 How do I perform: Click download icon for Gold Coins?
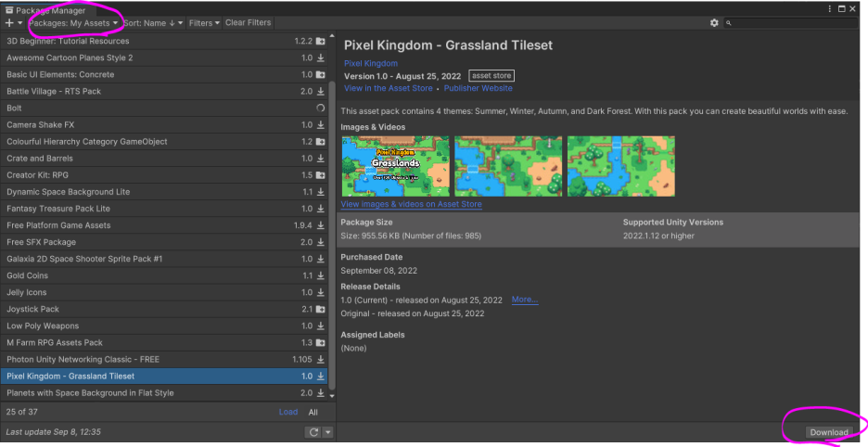tap(321, 275)
